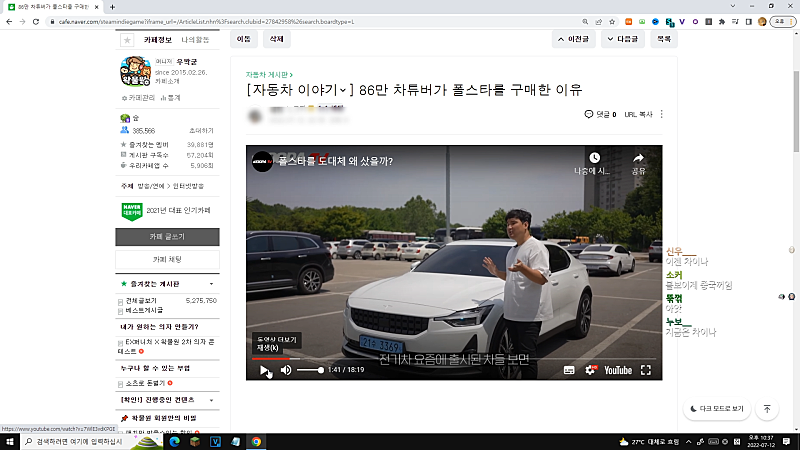The height and width of the screenshot is (450, 800).
Task: Collapse the 즐겨찾는 게시판 section
Action: point(211,285)
